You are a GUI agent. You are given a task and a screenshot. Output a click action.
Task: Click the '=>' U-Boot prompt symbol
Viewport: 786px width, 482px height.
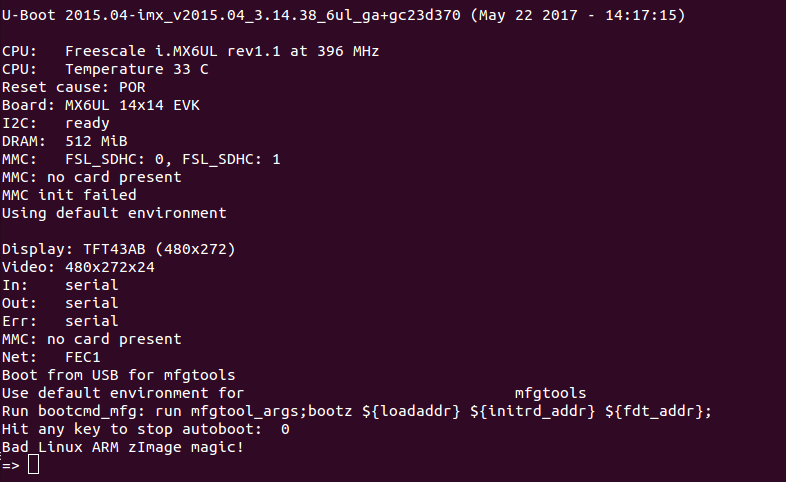pyautogui.click(x=10, y=465)
